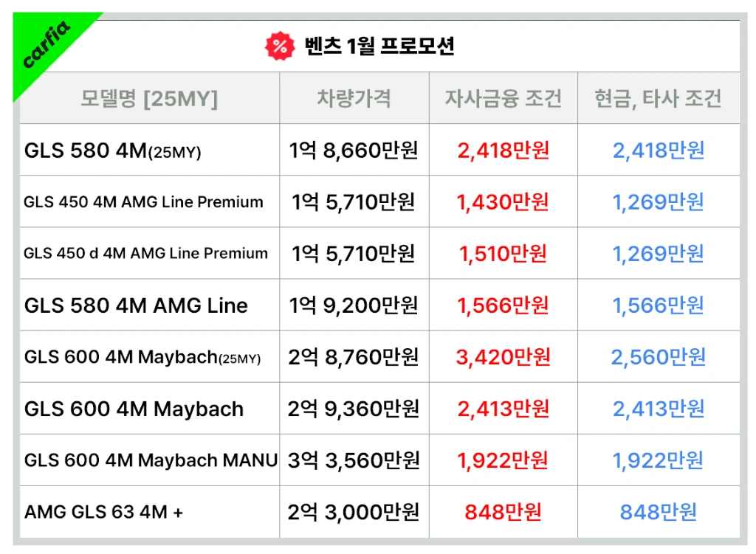The width and height of the screenshot is (756, 554).
Task: Click the red '848만원' value
Action: (x=504, y=512)
